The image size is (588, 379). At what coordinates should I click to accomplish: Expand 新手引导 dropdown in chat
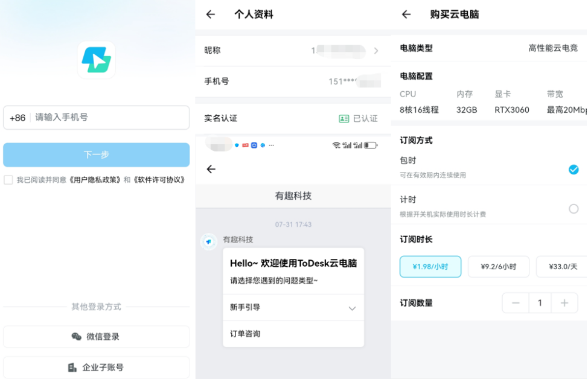click(x=352, y=308)
